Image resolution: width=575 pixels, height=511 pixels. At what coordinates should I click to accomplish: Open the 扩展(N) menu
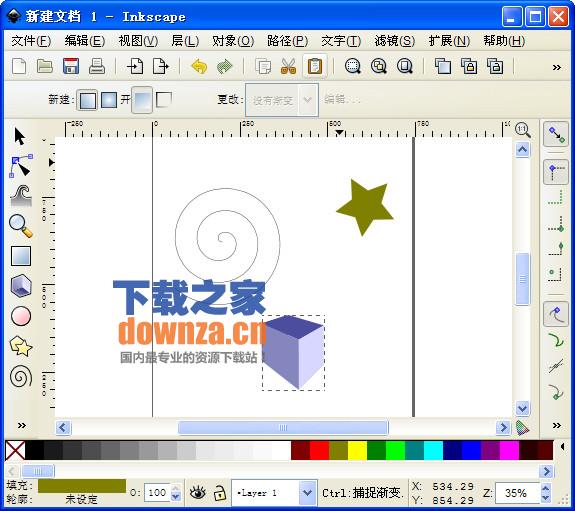click(x=449, y=41)
